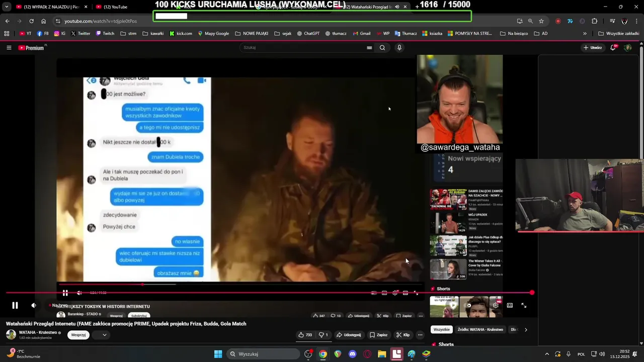Click Subskrybuj in inner Baranklep video
This screenshot has height=362, width=644.
tap(139, 316)
